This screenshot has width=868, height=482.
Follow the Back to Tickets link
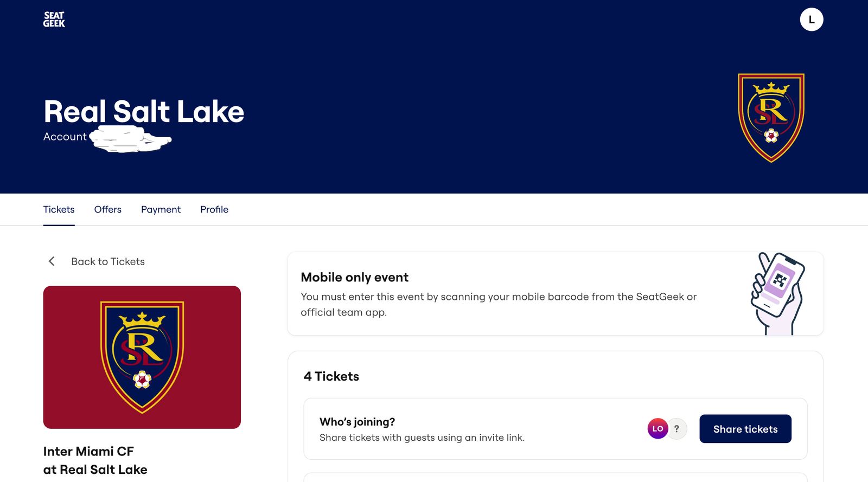pos(108,261)
